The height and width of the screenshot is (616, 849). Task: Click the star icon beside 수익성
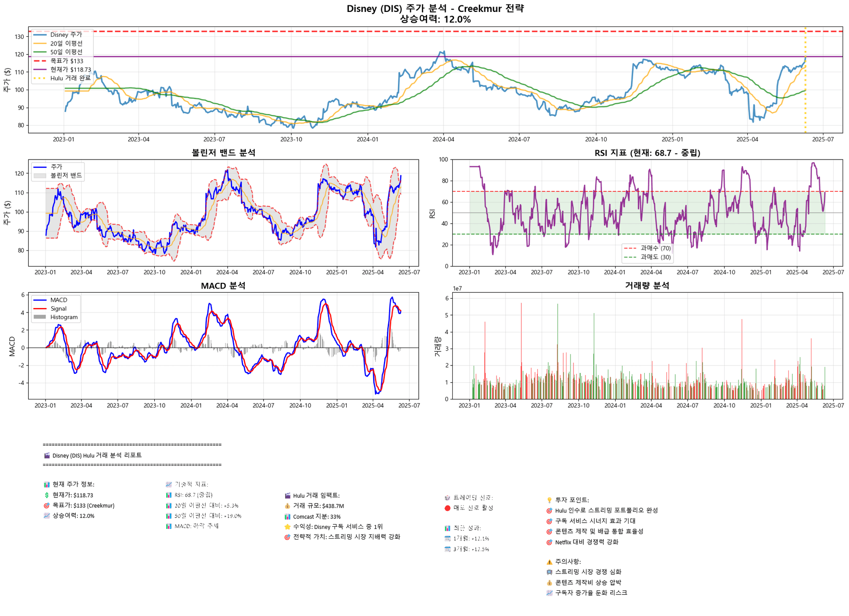click(287, 527)
